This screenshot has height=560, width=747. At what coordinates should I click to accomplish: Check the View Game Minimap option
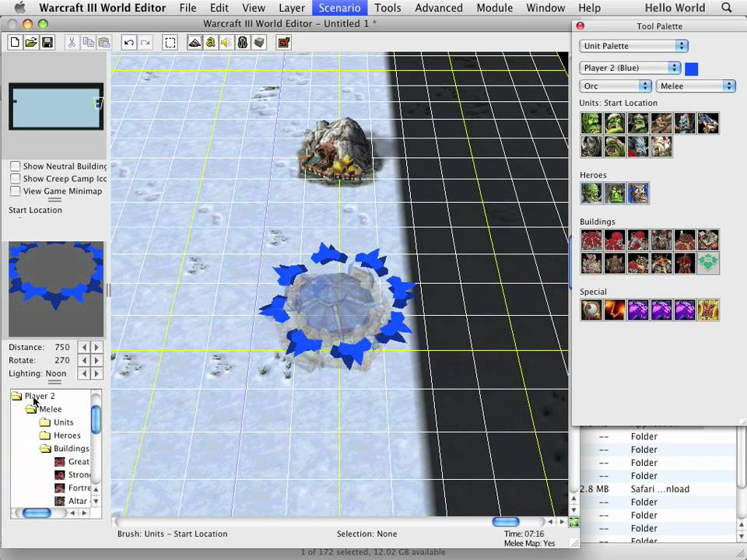click(x=15, y=191)
